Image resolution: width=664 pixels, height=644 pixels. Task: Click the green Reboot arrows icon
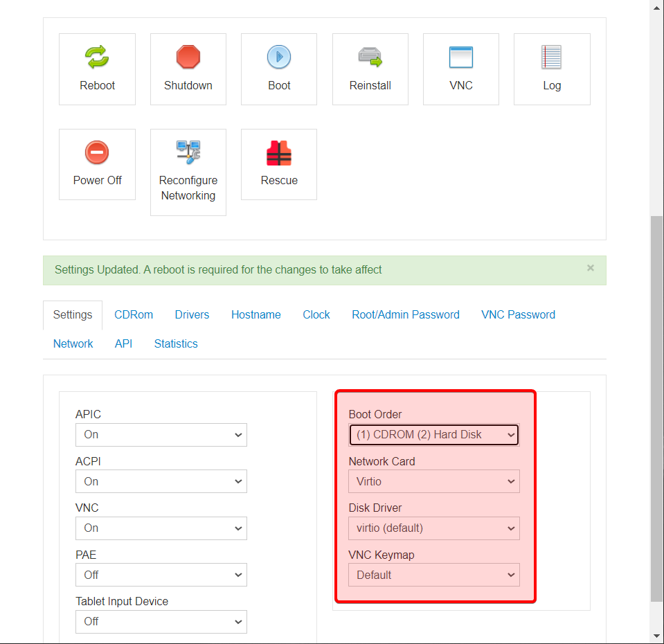97,57
